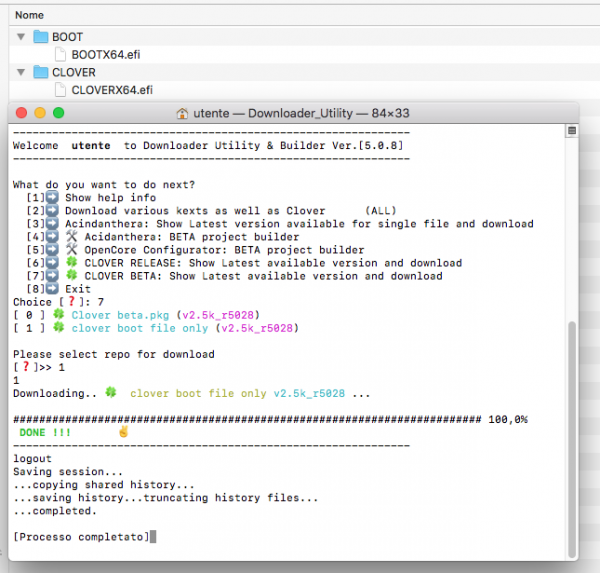The image size is (600, 573).
Task: Click OpenCore Configurator BETA project builder text
Action: [x=224, y=250]
